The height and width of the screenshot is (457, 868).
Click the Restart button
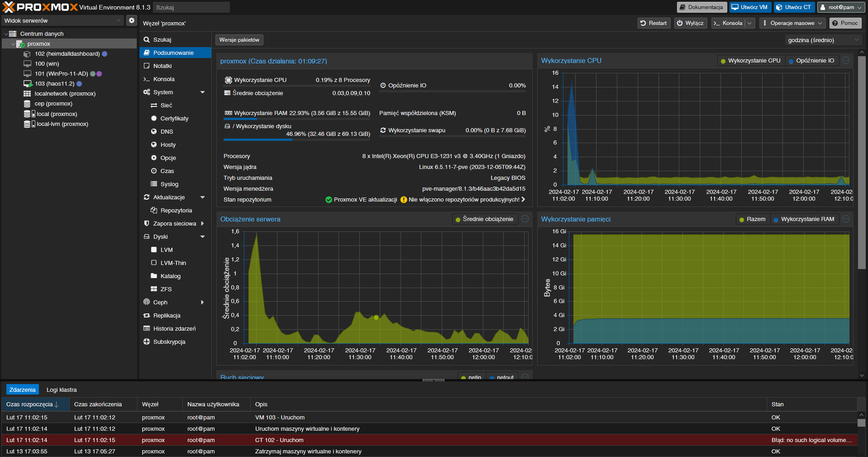pyautogui.click(x=653, y=23)
